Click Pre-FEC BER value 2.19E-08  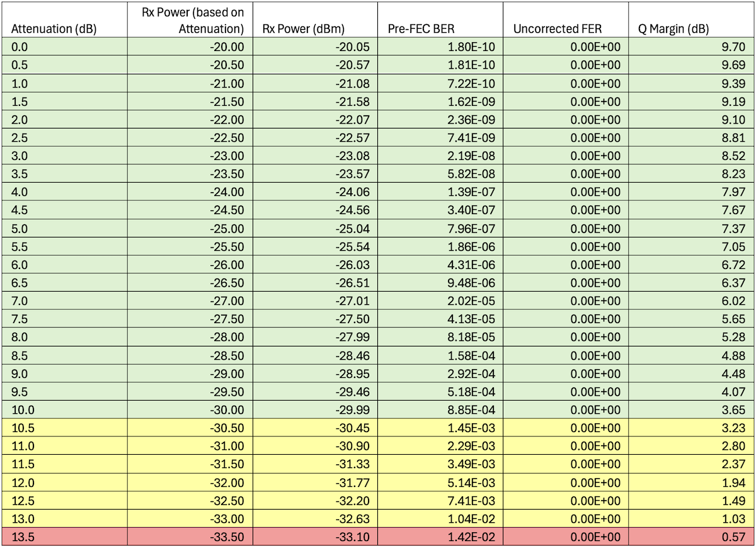[440, 156]
